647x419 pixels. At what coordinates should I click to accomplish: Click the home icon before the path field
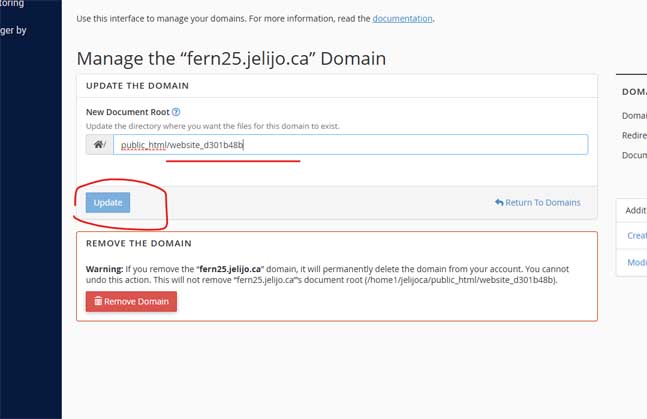point(98,144)
